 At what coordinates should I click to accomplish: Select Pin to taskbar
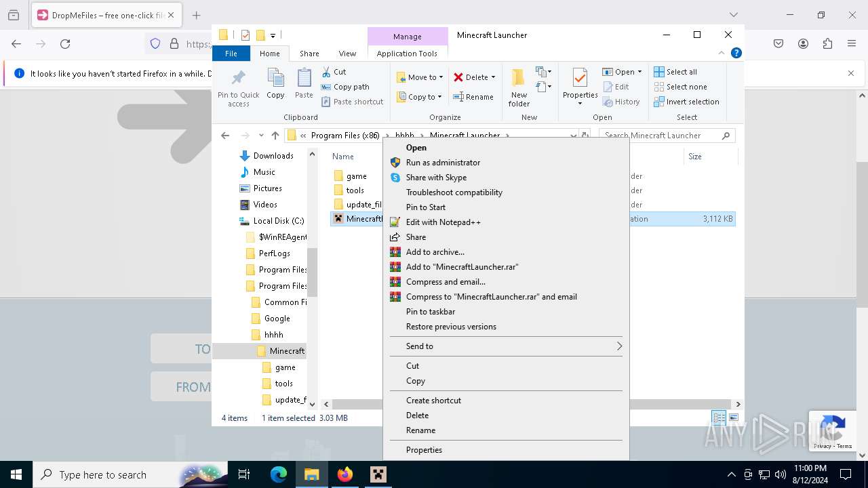coord(506,312)
